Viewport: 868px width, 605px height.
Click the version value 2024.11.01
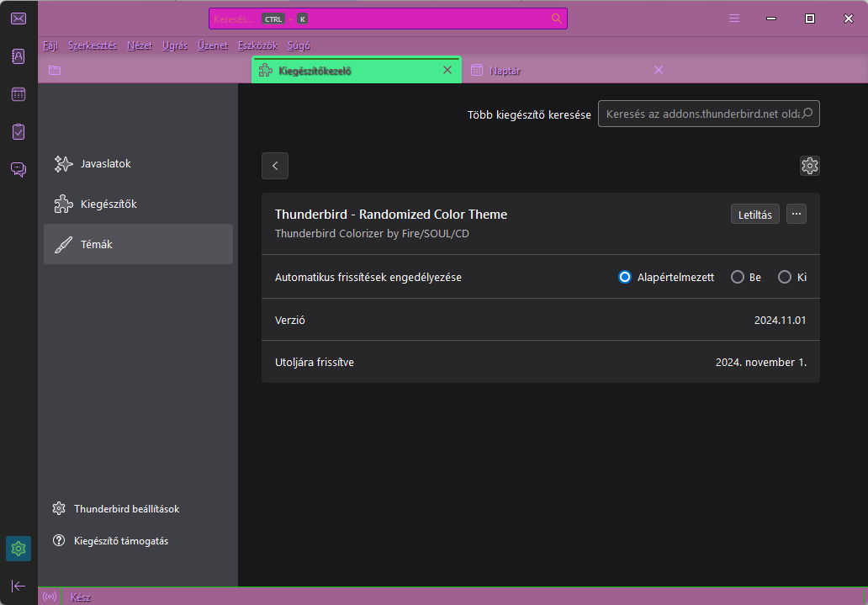click(x=780, y=321)
